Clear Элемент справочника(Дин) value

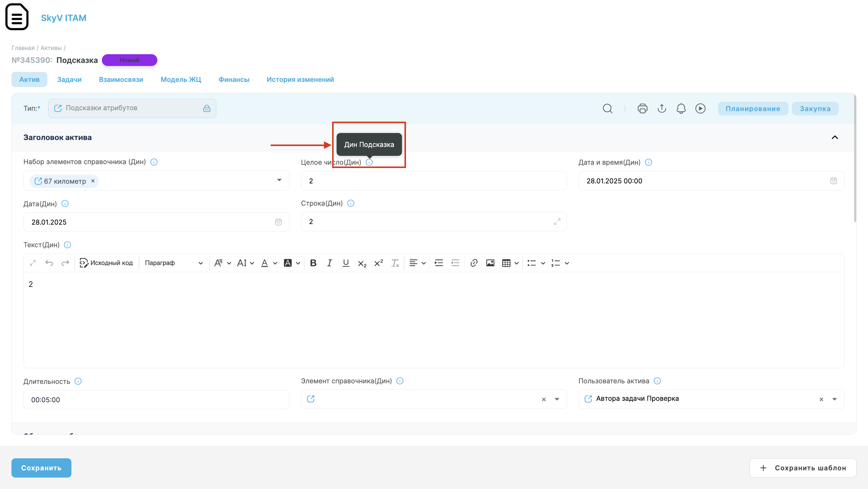pos(544,400)
